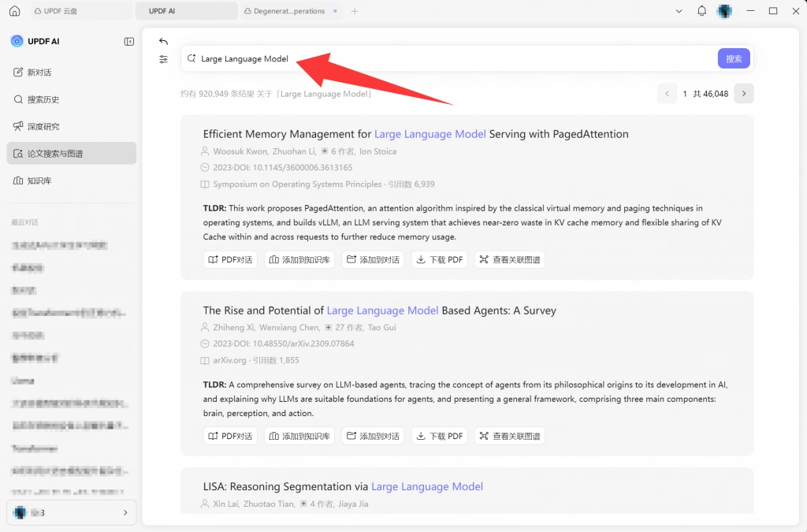Expand the tab list dropdown chevron
The width and height of the screenshot is (807, 532).
(679, 11)
